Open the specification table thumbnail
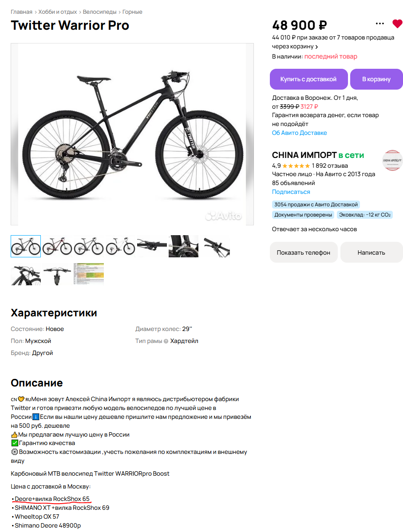The width and height of the screenshot is (403, 532). point(89,274)
